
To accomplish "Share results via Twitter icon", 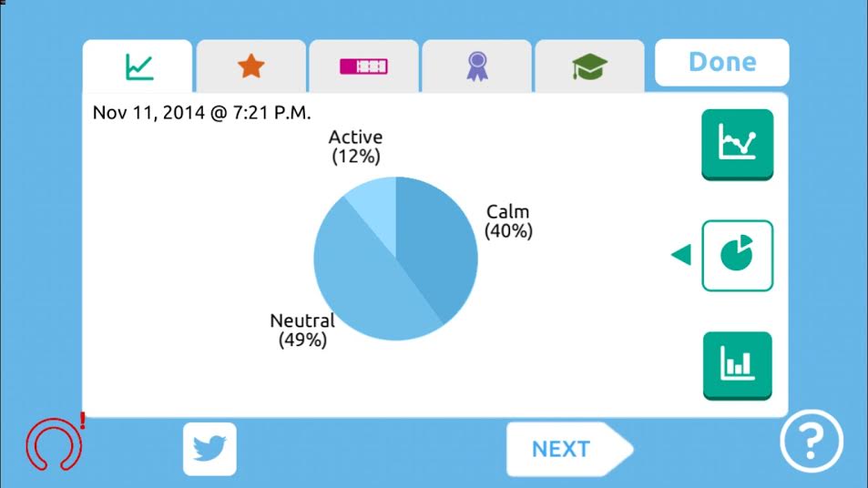I will coord(209,449).
